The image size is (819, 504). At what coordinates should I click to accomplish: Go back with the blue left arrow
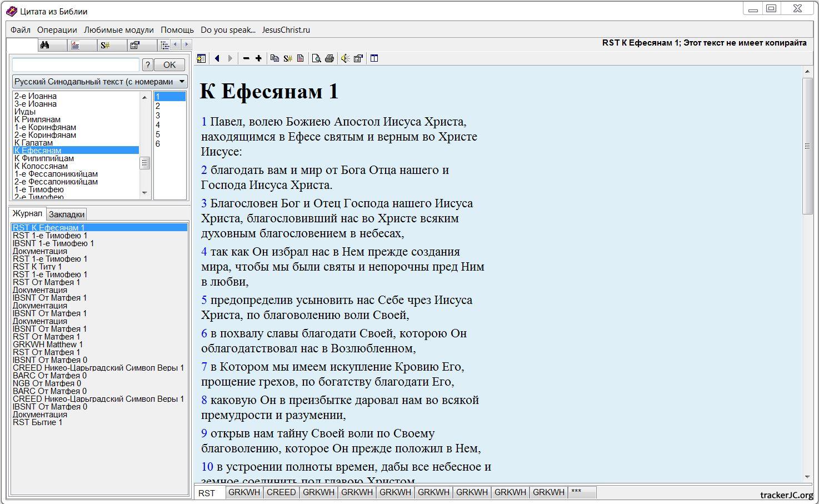click(217, 58)
